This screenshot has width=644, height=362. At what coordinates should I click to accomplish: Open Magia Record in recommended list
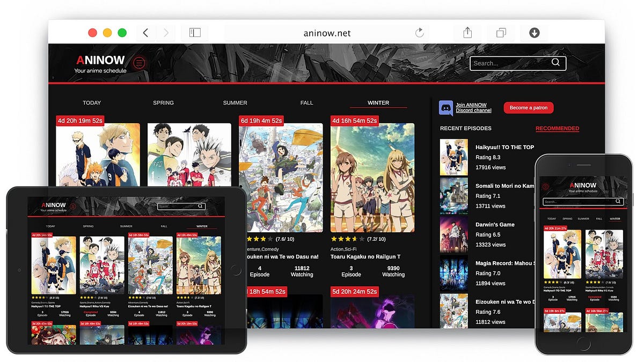pos(504,263)
